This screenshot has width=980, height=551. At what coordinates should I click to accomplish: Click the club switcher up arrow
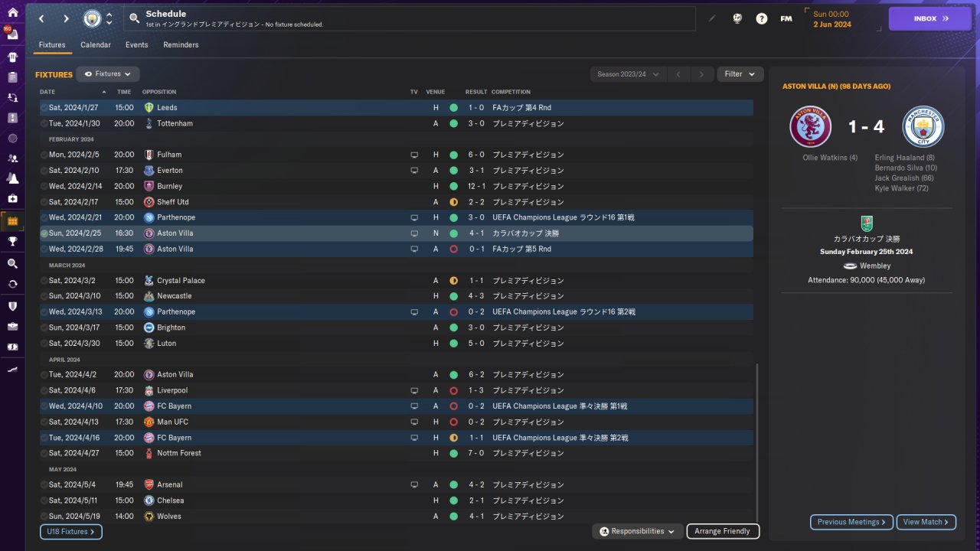(x=109, y=15)
